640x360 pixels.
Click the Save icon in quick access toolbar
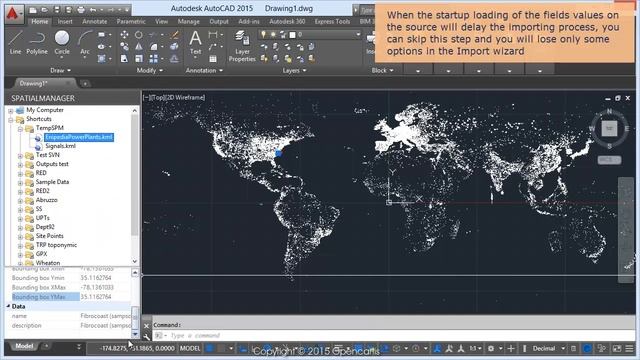57,9
